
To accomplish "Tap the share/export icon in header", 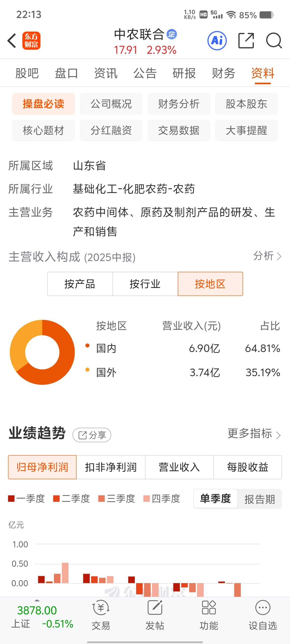I will pyautogui.click(x=246, y=41).
